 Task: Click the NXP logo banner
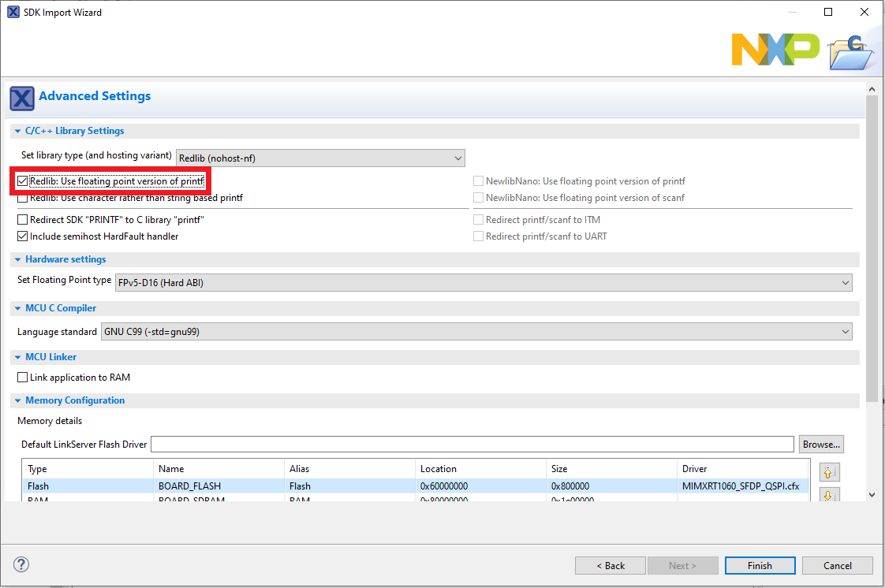click(x=775, y=50)
